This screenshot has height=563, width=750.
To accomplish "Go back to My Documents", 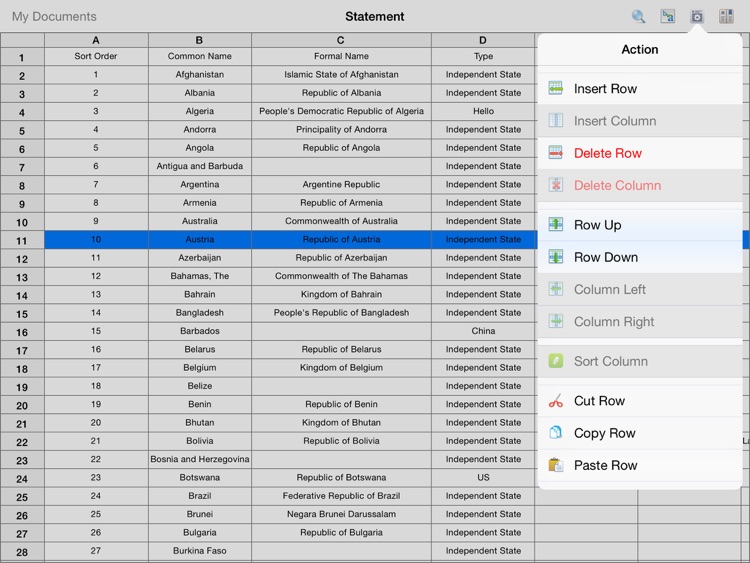I will [x=54, y=16].
